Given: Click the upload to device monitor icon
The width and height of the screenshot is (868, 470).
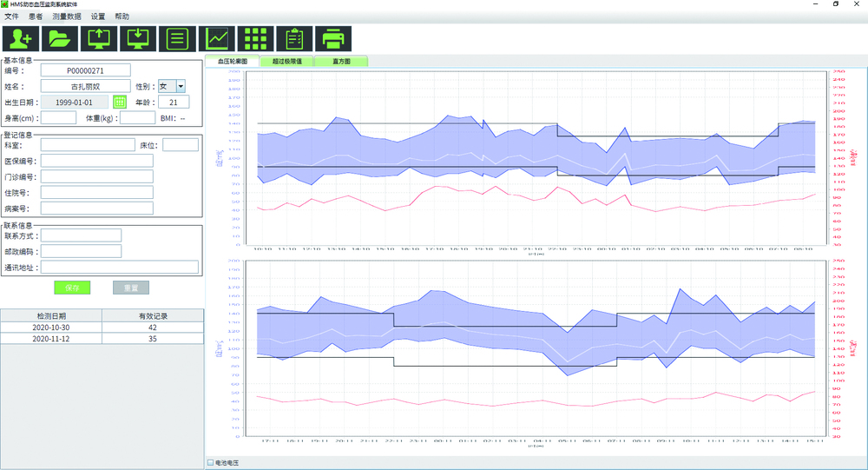Looking at the screenshot, I should 99,39.
